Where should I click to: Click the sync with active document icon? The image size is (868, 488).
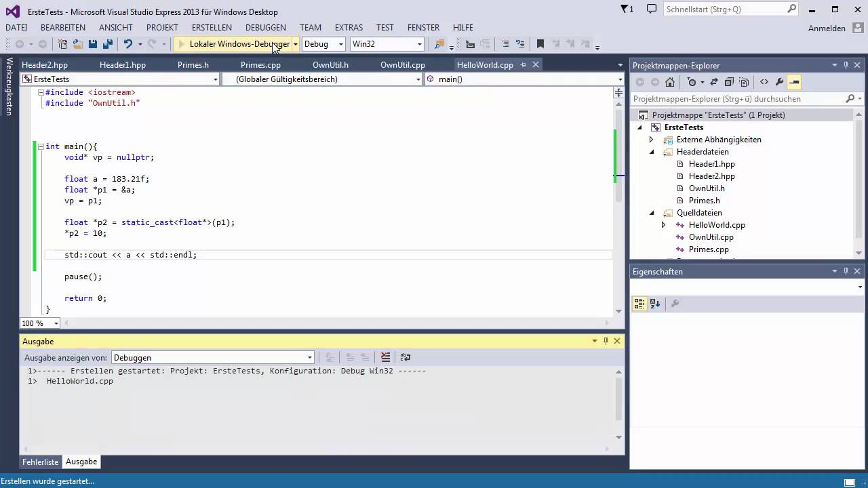[x=714, y=82]
